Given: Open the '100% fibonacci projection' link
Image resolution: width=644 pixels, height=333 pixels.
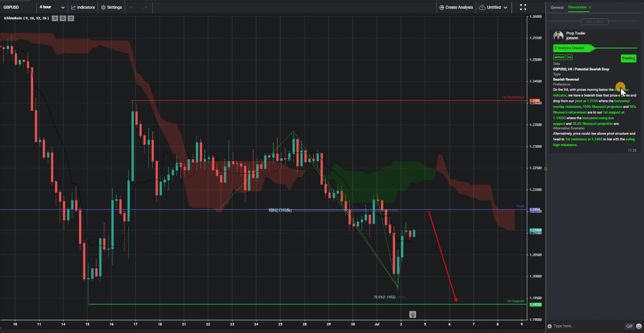Looking at the screenshot, I should pos(602,107).
